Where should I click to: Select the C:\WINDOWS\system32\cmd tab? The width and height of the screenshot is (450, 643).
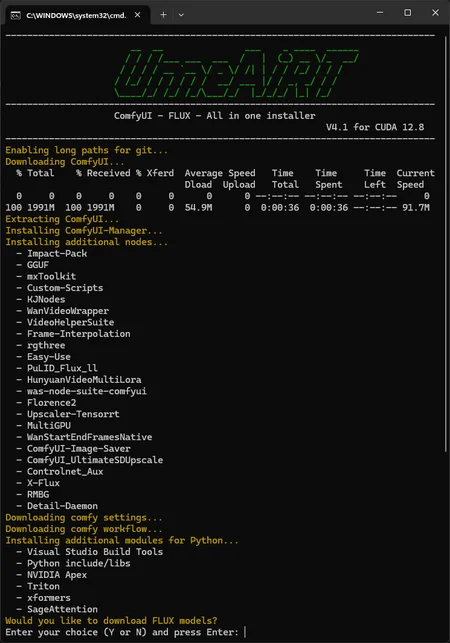click(x=77, y=15)
